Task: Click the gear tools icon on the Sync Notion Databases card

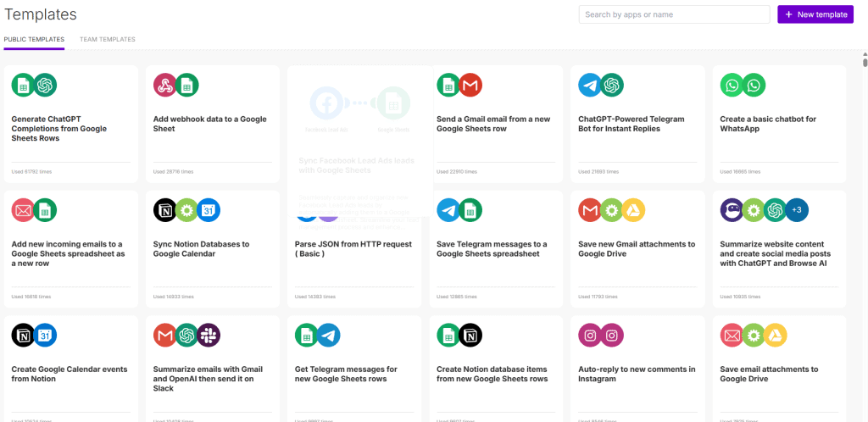Action: click(186, 210)
